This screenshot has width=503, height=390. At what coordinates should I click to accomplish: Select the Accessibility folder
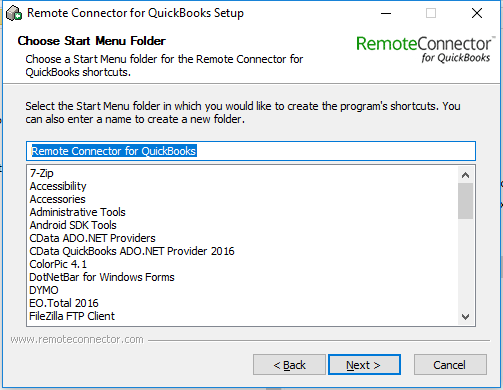pos(58,186)
